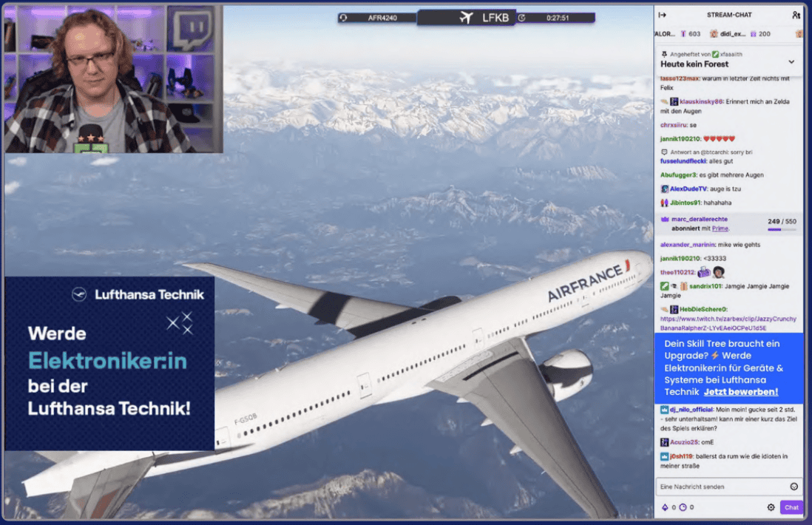This screenshot has height=525, width=812.
Task: Click the username HebDieSchere0
Action: (x=703, y=309)
